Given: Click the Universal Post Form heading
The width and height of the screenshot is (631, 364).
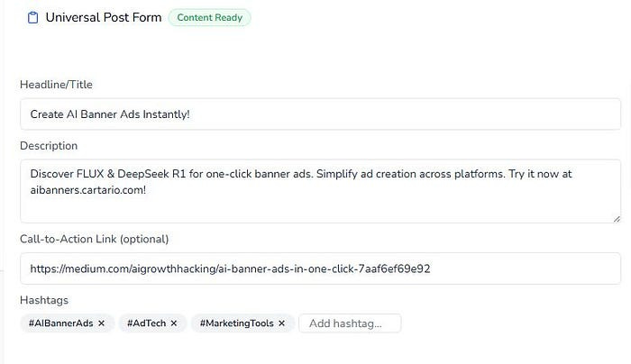Looking at the screenshot, I should [x=104, y=17].
